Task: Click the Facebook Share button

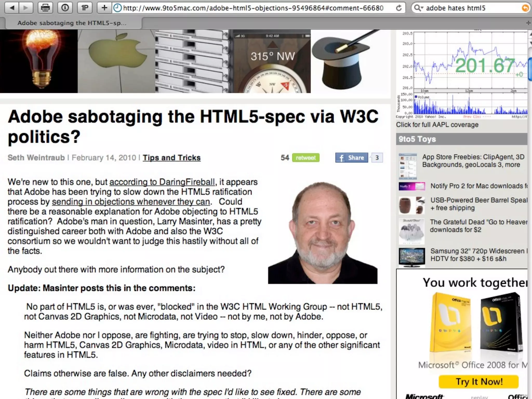Action: [x=351, y=158]
